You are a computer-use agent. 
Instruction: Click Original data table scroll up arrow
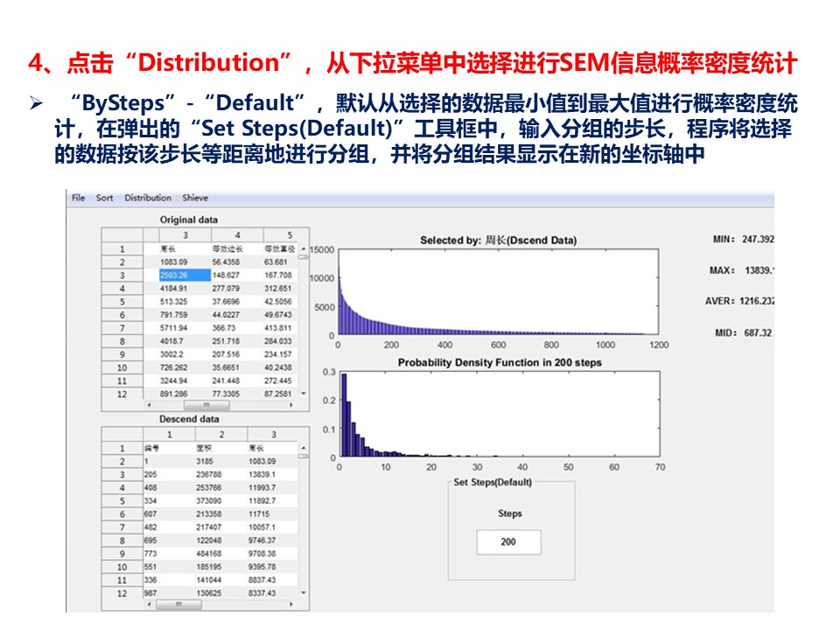(x=304, y=249)
